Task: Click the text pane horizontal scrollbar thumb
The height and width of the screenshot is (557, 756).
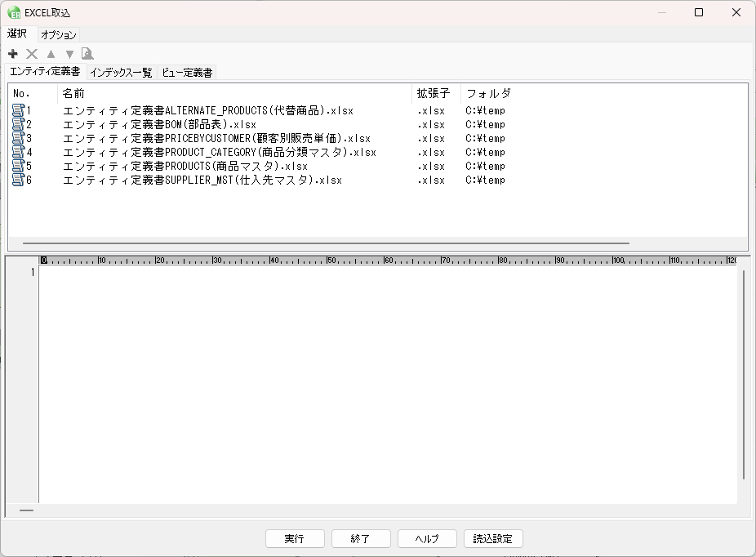Action: pyautogui.click(x=26, y=510)
